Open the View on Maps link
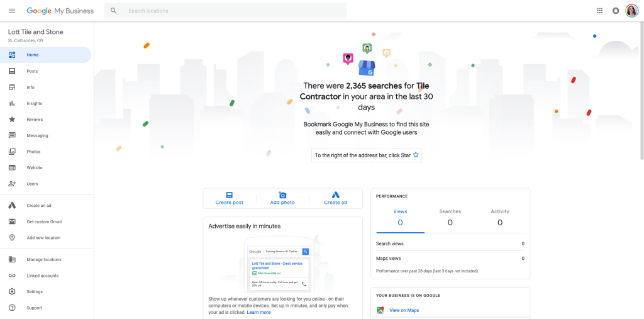Image resolution: width=644 pixels, height=319 pixels. tap(404, 310)
